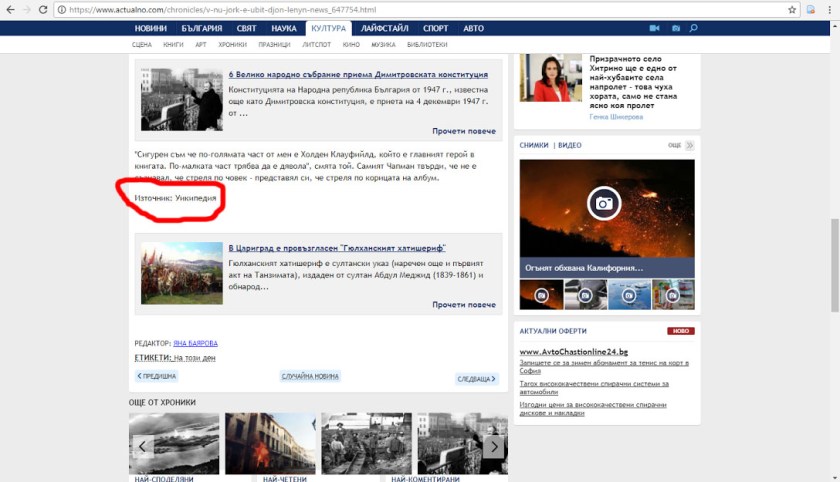Screen dimensions: 840x482
Task: Click the page's vertical scrollbar
Action: 834,250
